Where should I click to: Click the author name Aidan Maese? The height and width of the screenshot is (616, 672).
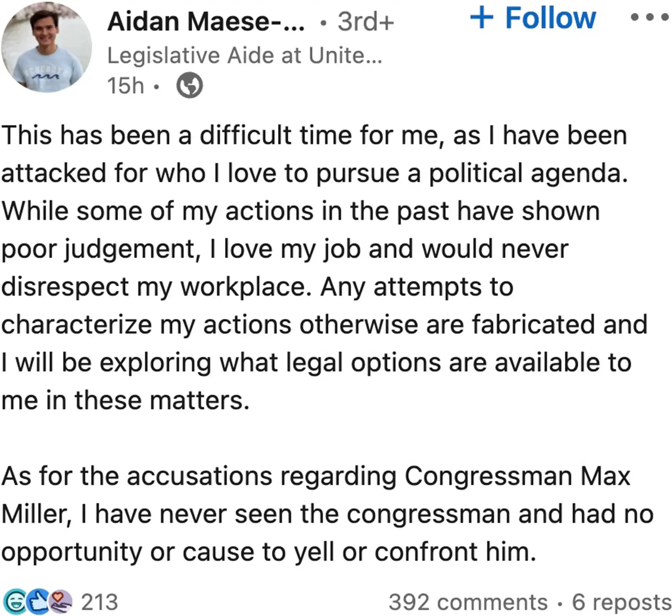(x=206, y=22)
